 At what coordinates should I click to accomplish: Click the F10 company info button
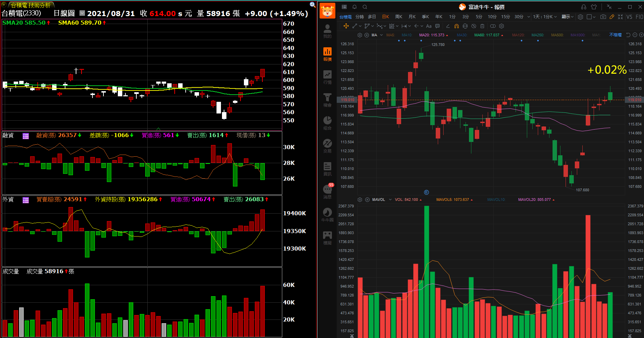[639, 16]
